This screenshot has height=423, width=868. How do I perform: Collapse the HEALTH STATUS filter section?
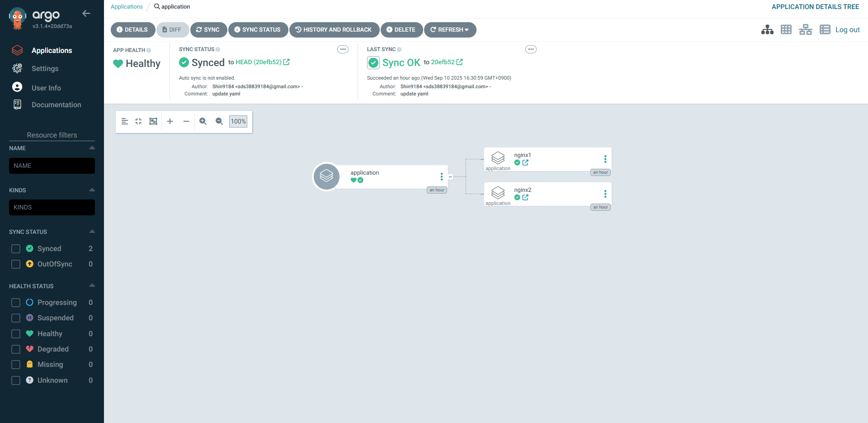pos(92,285)
